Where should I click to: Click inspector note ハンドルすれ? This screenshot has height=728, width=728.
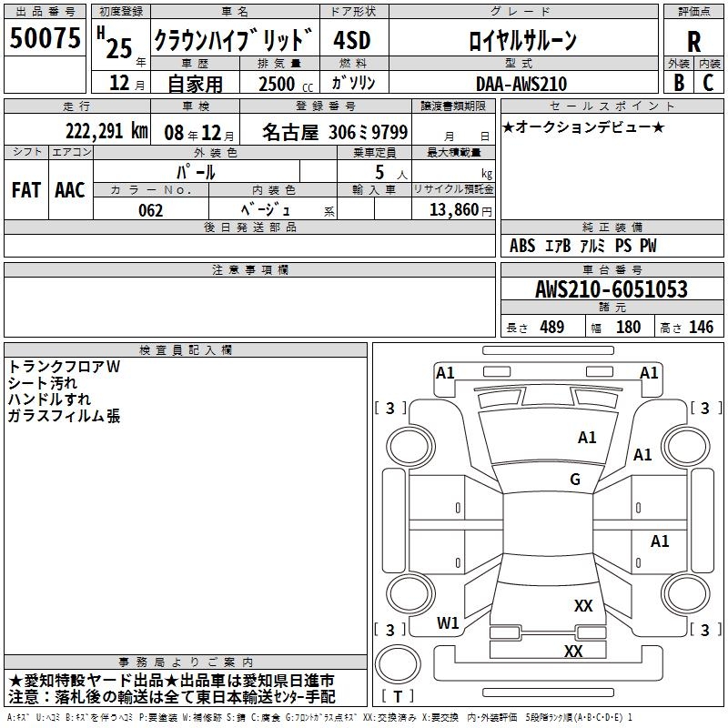tap(49, 399)
